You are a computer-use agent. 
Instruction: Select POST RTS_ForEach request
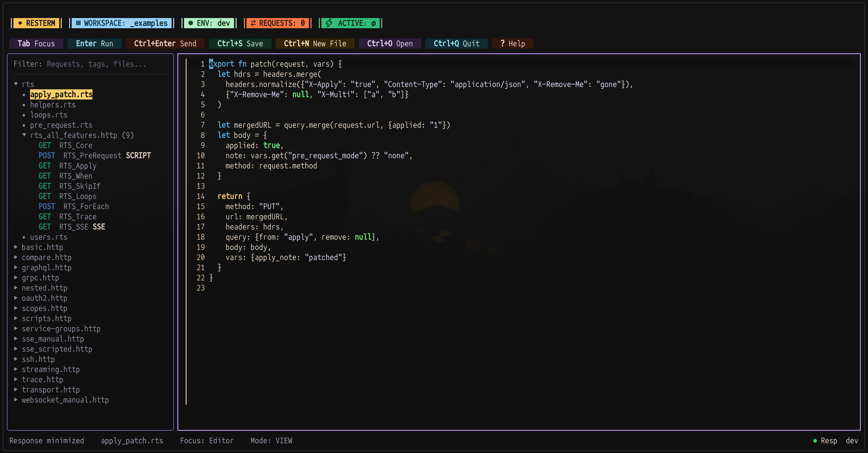coord(74,206)
